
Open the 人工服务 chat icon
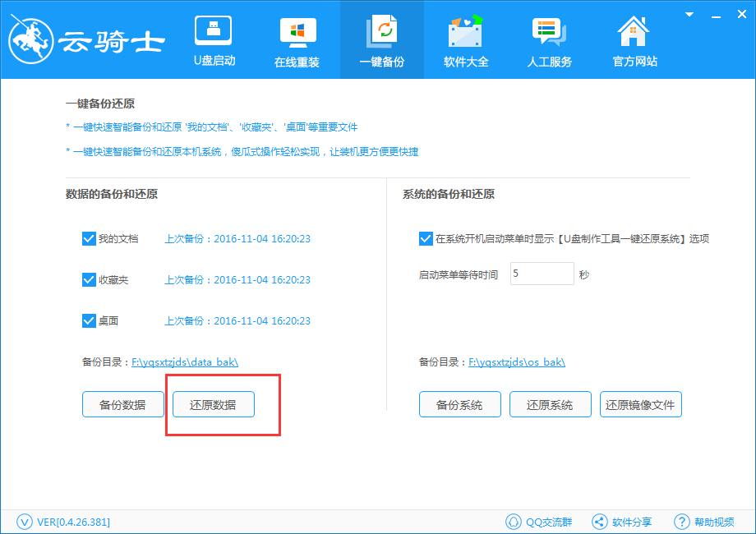549,32
